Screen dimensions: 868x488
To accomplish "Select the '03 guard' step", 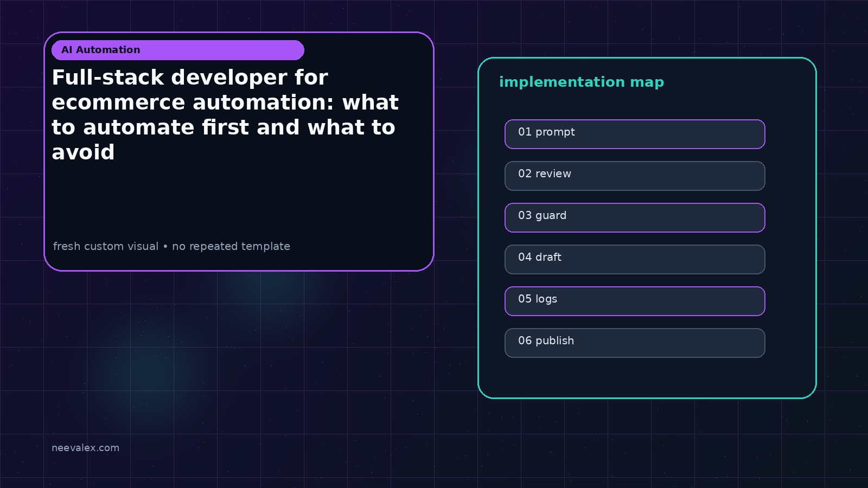I will point(635,217).
